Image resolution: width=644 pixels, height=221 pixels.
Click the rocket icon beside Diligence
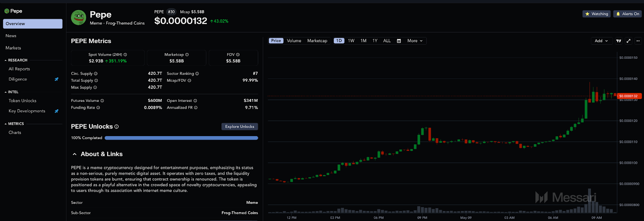point(56,79)
